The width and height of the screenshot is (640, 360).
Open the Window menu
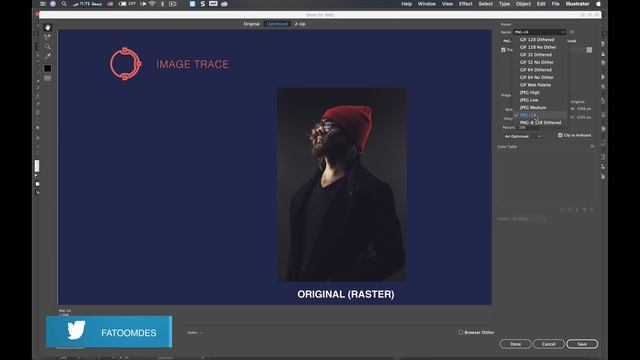[427, 4]
